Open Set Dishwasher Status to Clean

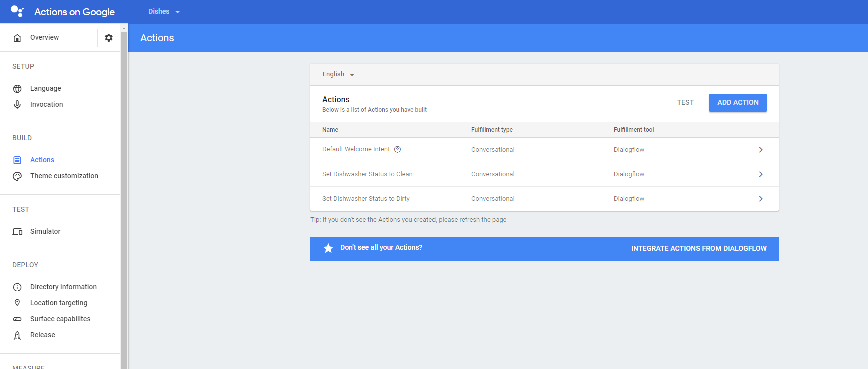click(545, 174)
